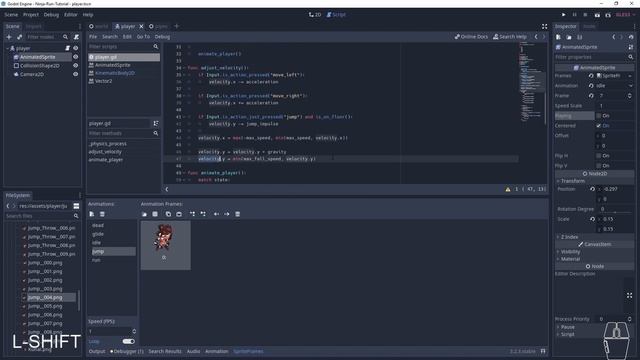
Task: Open the GLES3 renderer dropdown
Action: (x=625, y=15)
